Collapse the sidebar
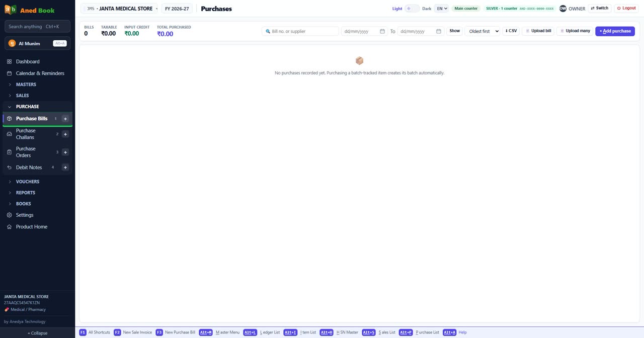Image resolution: width=644 pixels, height=338 pixels. click(x=37, y=333)
